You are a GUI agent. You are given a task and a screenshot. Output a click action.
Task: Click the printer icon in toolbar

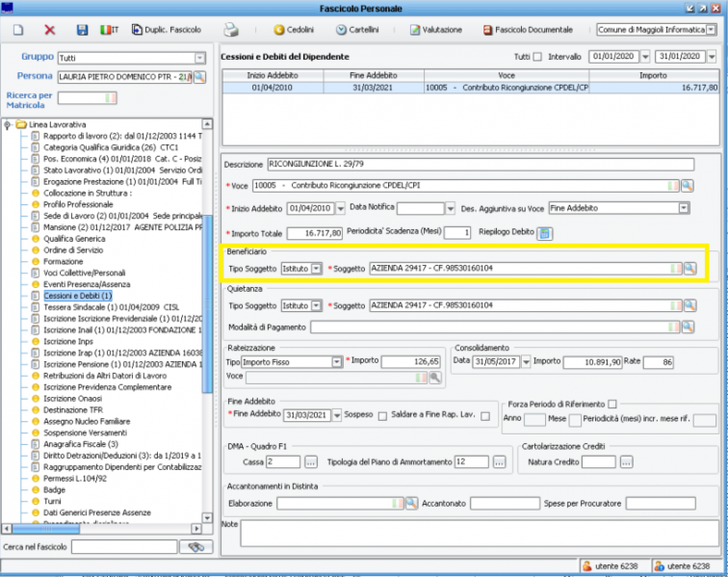[x=231, y=31]
